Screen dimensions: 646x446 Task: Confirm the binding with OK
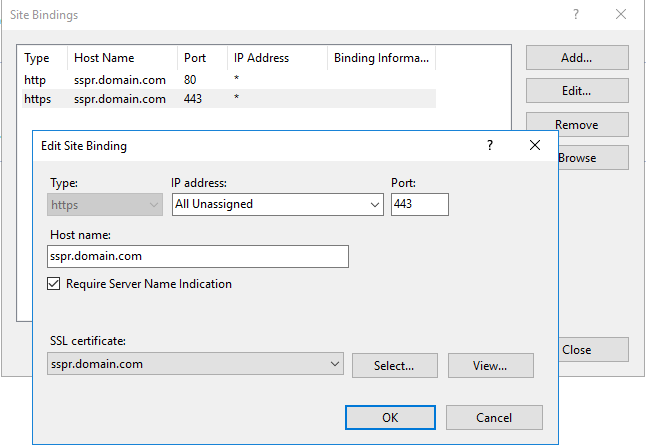tap(392, 417)
